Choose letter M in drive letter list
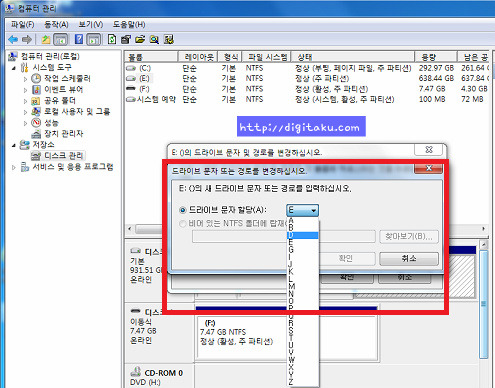 [x=303, y=286]
